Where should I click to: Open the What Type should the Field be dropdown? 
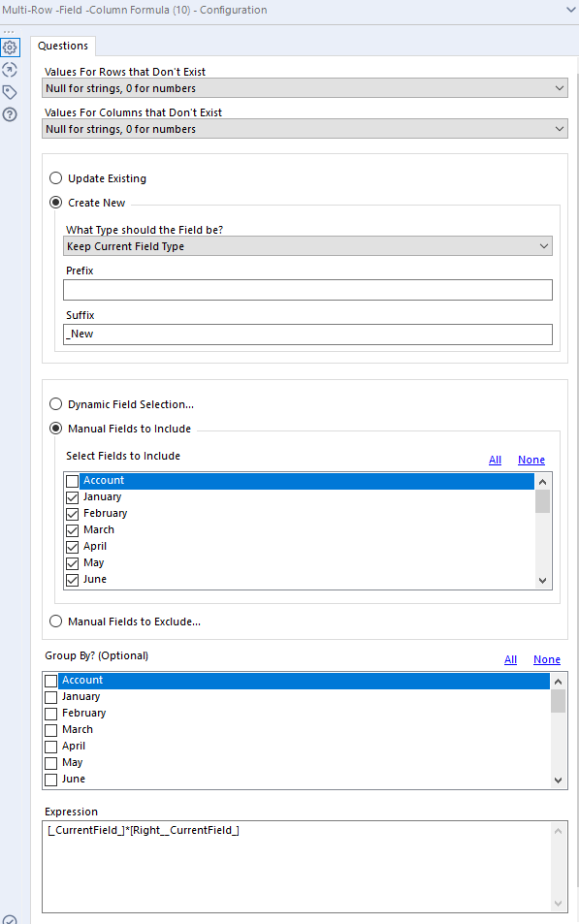coord(307,246)
